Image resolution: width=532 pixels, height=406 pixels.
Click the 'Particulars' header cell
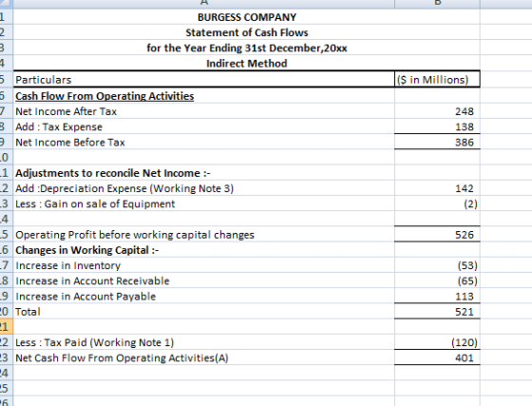point(204,80)
